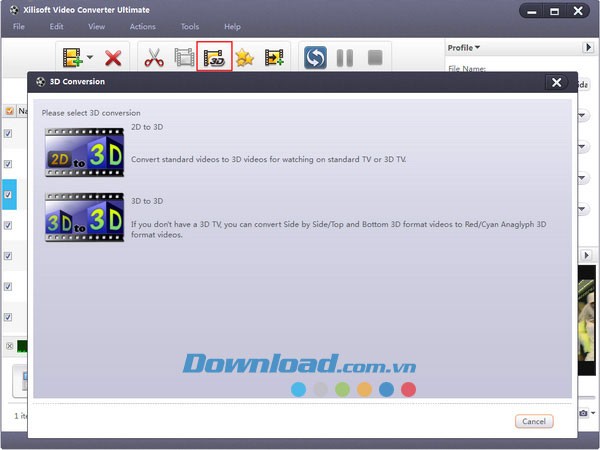Open the Add File dropdown arrow
600x450 pixels.
tap(90, 57)
